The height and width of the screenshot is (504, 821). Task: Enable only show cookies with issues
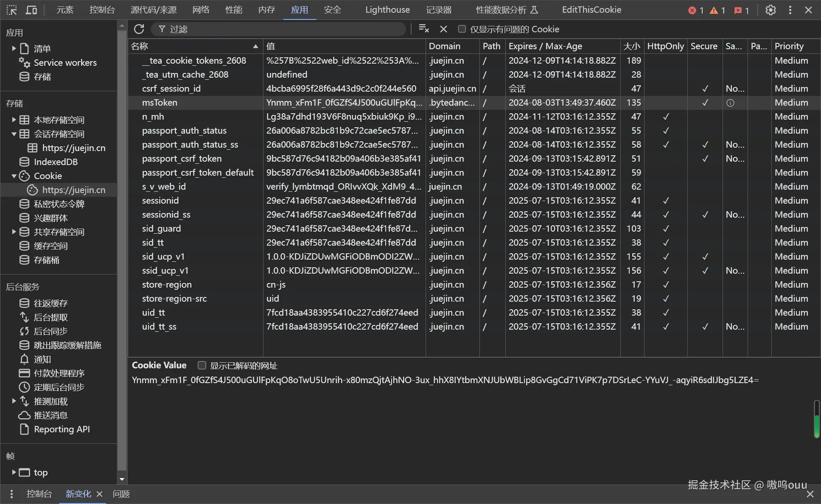coord(462,29)
